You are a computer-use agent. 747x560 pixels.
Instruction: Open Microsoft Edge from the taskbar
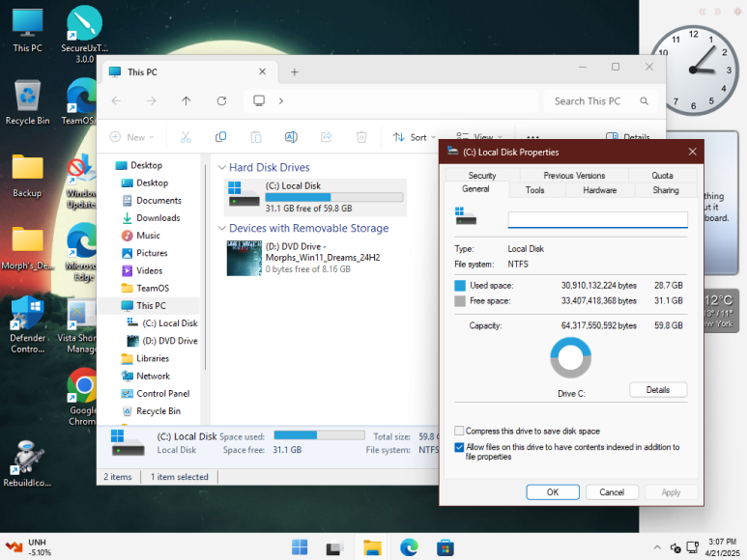click(408, 547)
